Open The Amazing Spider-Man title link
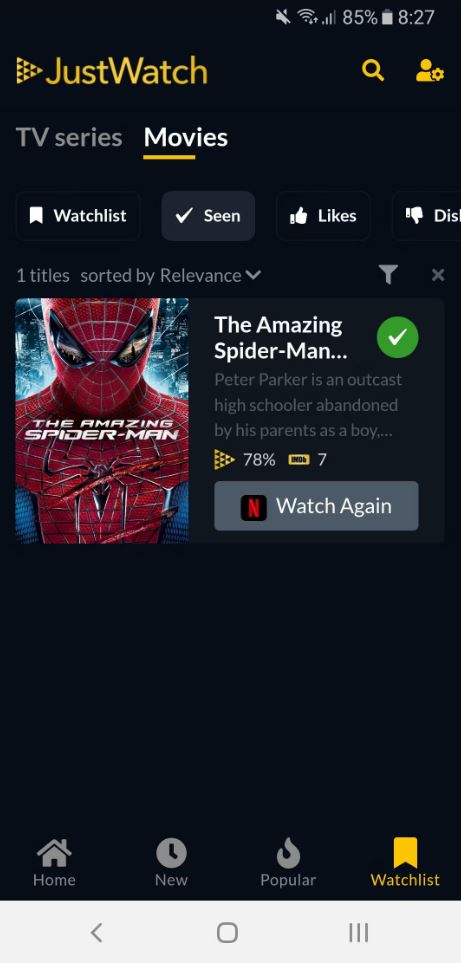Viewport: 461px width, 963px height. coord(281,337)
